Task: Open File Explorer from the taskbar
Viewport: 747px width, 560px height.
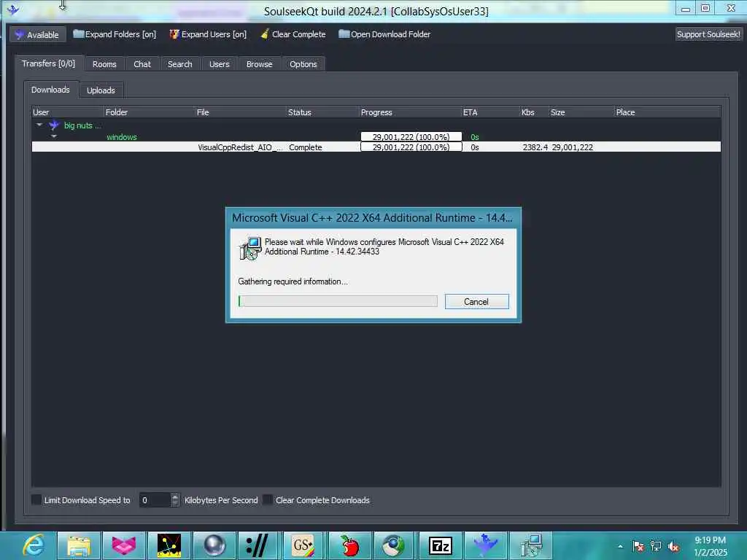Action: point(79,545)
